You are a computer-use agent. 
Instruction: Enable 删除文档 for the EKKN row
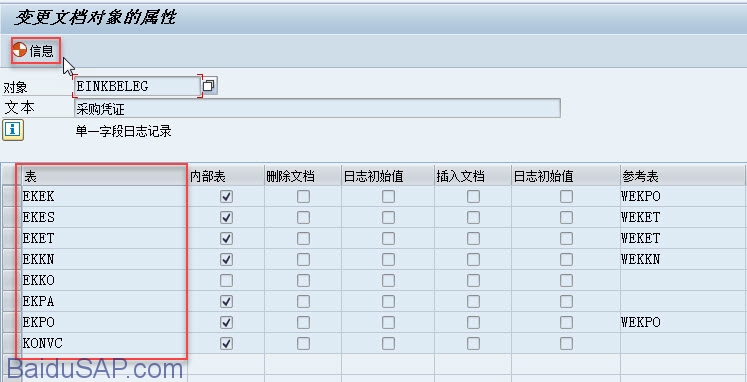click(x=303, y=259)
